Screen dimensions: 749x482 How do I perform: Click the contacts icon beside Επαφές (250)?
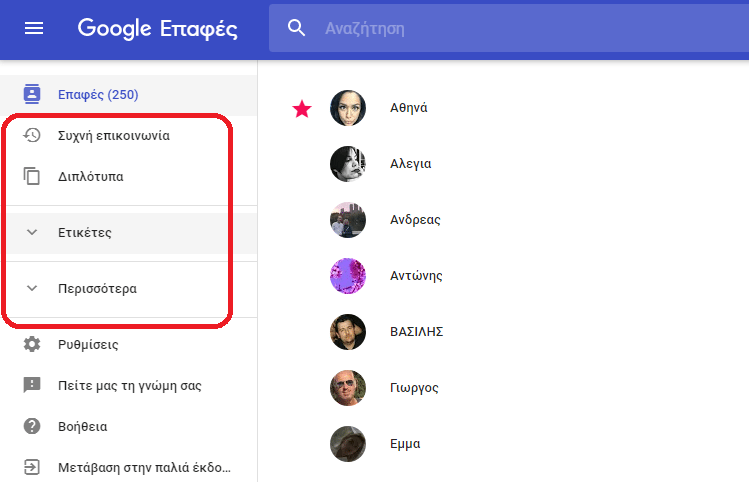[x=32, y=94]
